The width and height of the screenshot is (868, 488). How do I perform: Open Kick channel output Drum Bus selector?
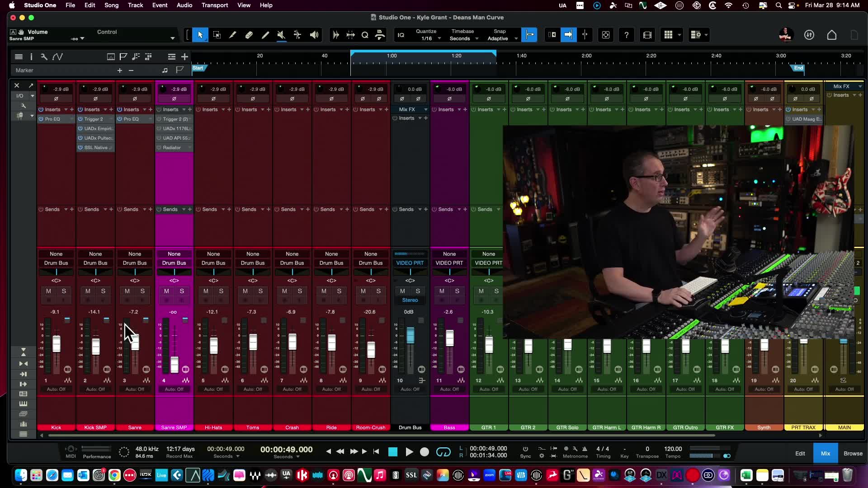click(x=56, y=263)
